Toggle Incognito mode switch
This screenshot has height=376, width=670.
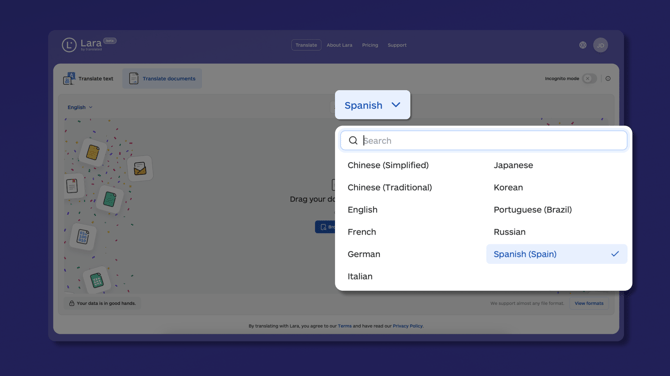(589, 79)
